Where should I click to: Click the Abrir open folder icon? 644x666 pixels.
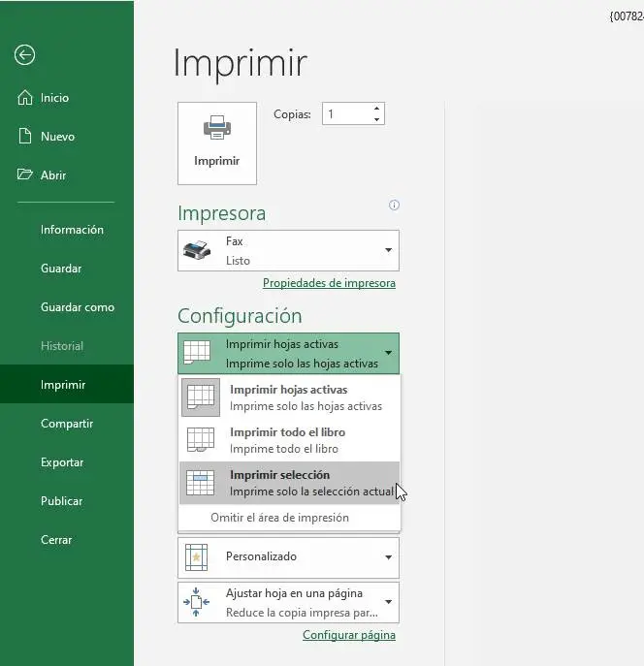(24, 174)
